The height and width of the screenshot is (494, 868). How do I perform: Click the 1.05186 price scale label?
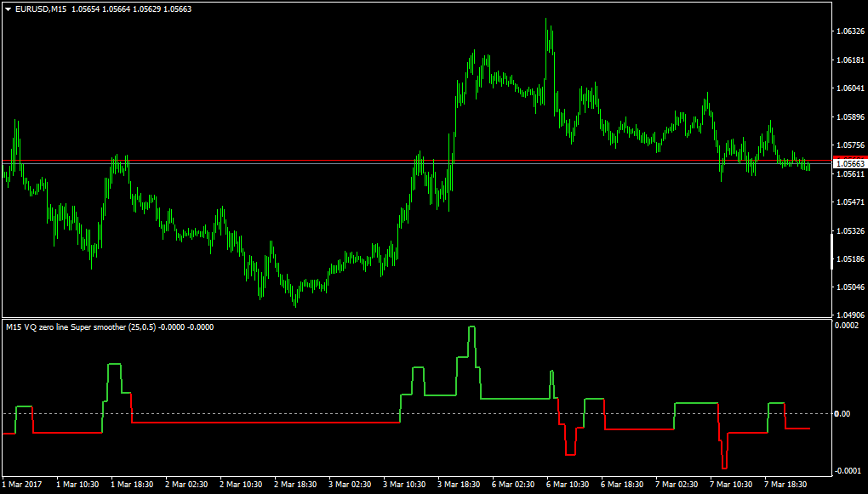pos(851,258)
